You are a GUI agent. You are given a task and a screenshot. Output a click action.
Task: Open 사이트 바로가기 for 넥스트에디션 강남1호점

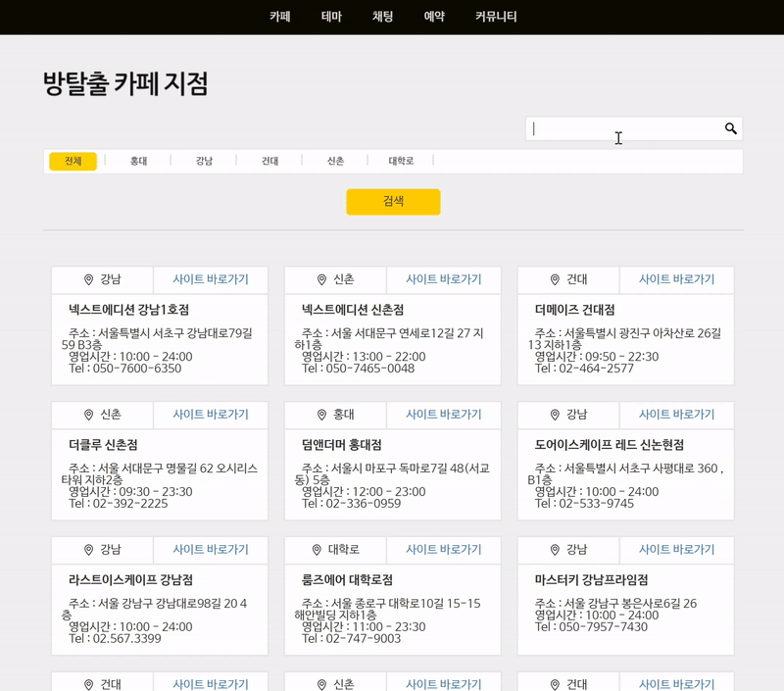(x=211, y=279)
